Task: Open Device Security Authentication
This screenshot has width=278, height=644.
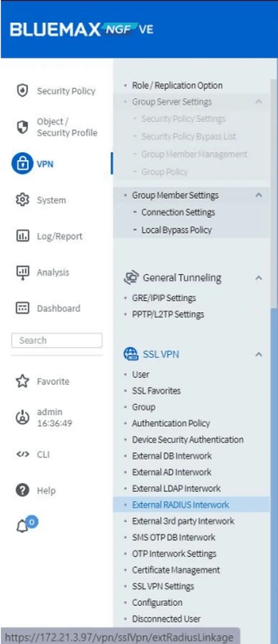Action: click(x=188, y=439)
